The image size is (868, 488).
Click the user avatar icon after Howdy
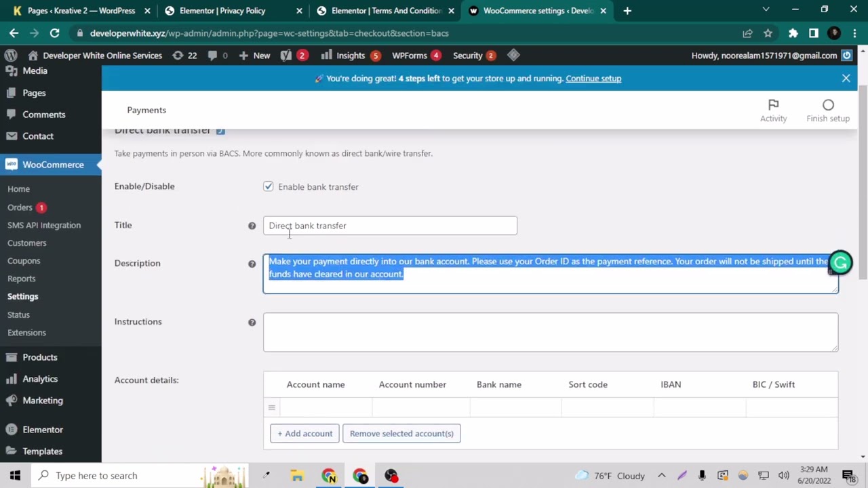(847, 56)
